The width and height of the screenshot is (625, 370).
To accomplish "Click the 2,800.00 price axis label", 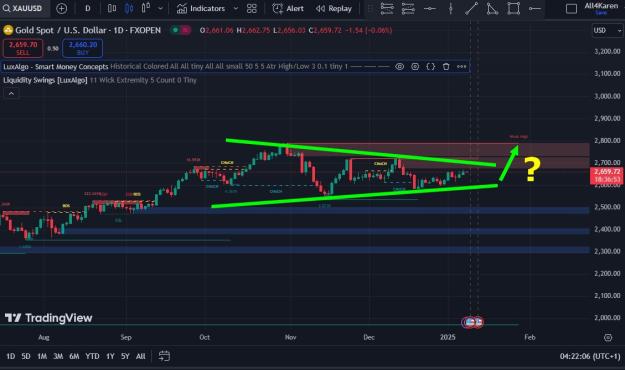I will click(x=607, y=140).
